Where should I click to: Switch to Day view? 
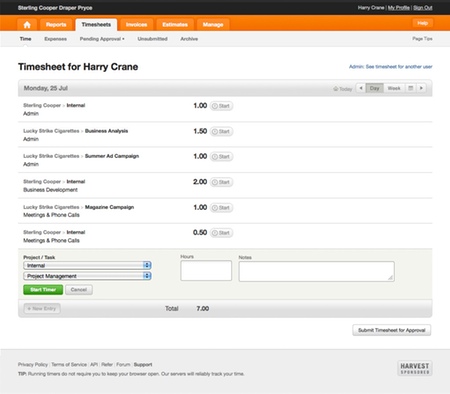click(374, 88)
